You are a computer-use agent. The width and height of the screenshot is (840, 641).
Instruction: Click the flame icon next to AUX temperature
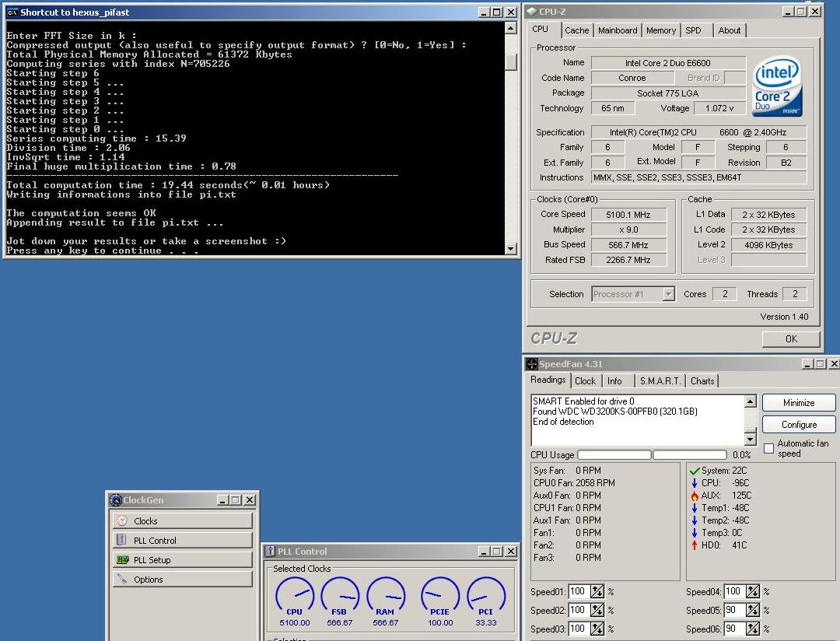[695, 496]
